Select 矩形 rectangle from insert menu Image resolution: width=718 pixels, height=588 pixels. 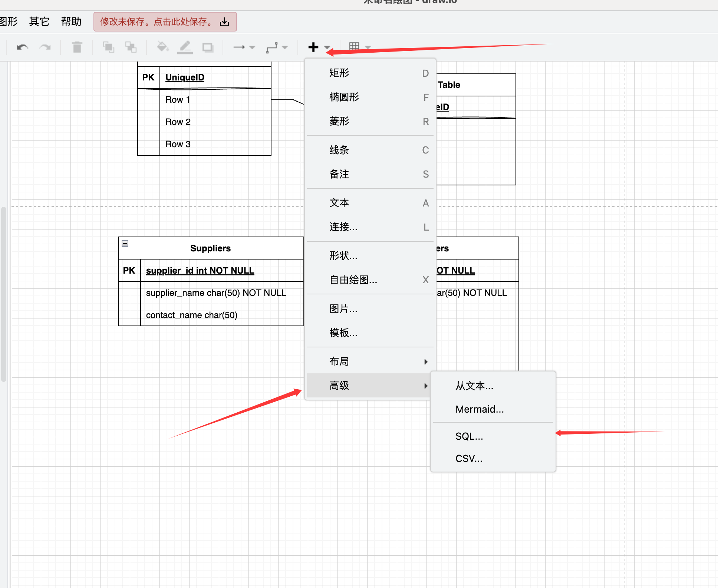(339, 73)
